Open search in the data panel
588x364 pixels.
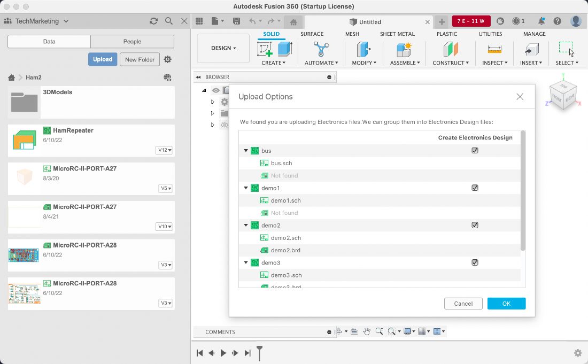[x=169, y=21]
